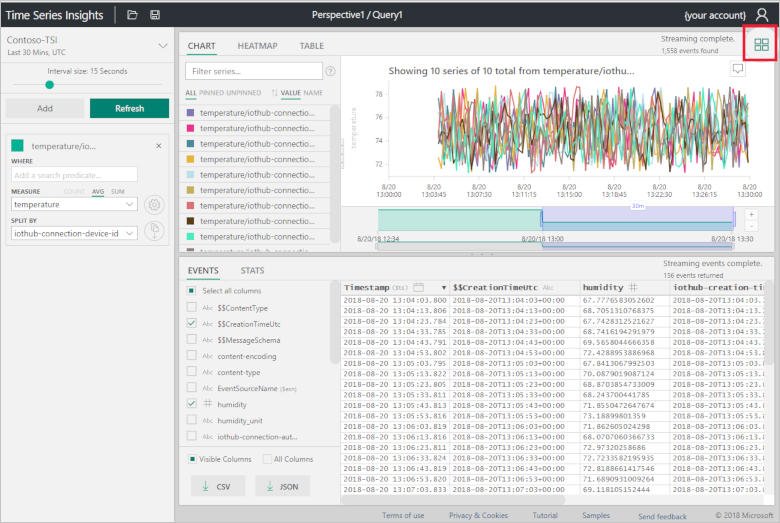This screenshot has width=780, height=523.
Task: Select the All Columns option
Action: [267, 459]
